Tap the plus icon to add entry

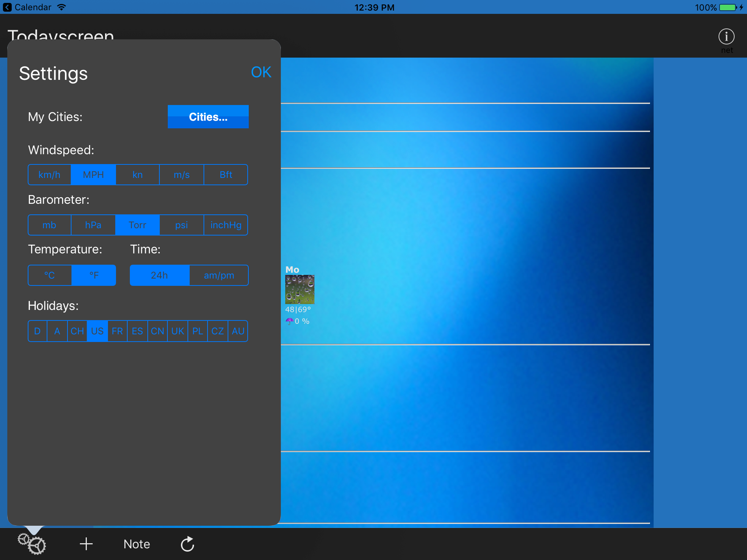pos(86,544)
